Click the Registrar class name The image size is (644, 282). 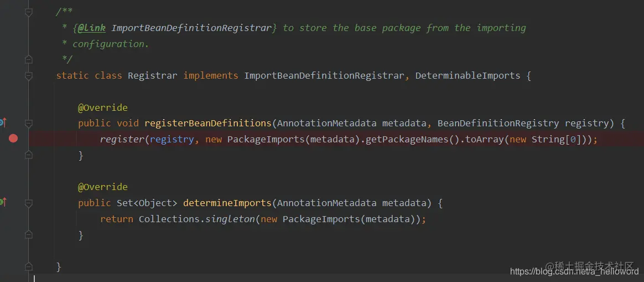pyautogui.click(x=153, y=76)
